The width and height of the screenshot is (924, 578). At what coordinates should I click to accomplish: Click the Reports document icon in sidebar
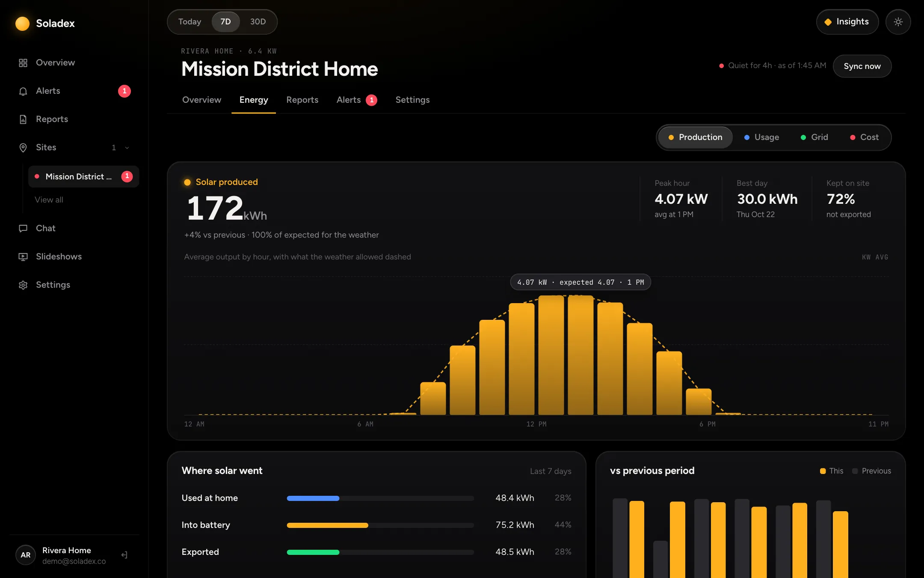coord(23,119)
